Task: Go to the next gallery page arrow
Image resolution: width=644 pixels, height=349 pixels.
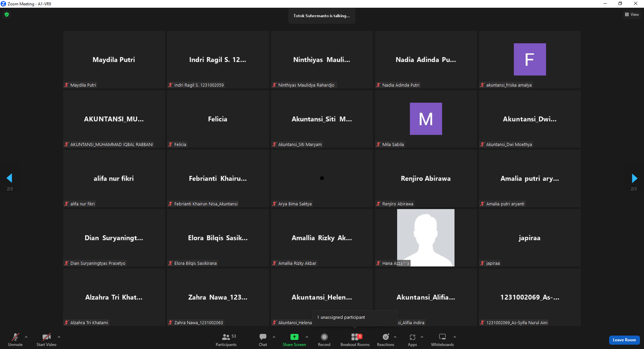Action: tap(634, 178)
